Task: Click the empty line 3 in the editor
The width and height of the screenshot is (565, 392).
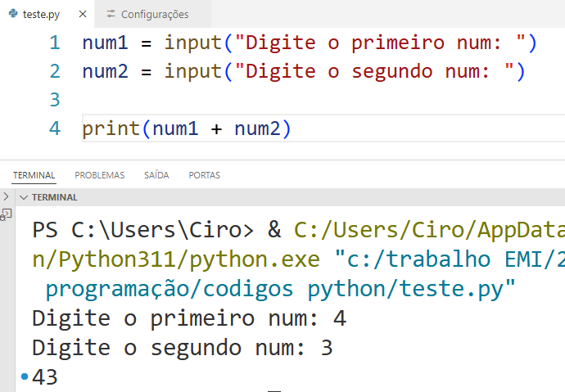Action: 246,100
